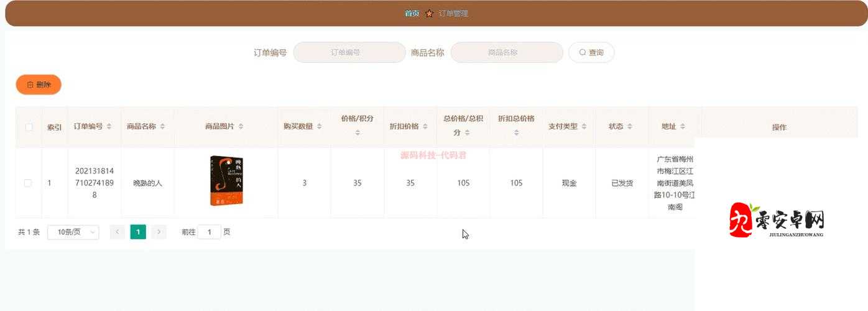Sort by 商品名称 column arrows
The height and width of the screenshot is (311, 868).
tap(162, 126)
